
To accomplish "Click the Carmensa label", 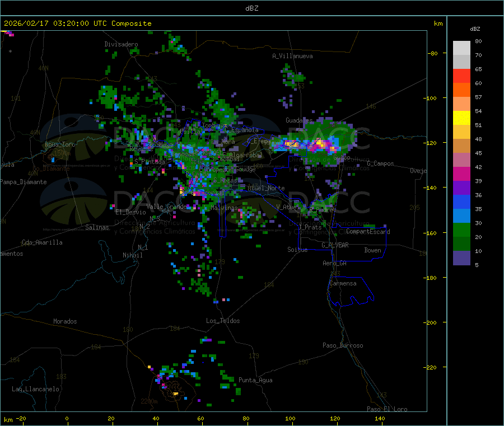I will 343,283.
